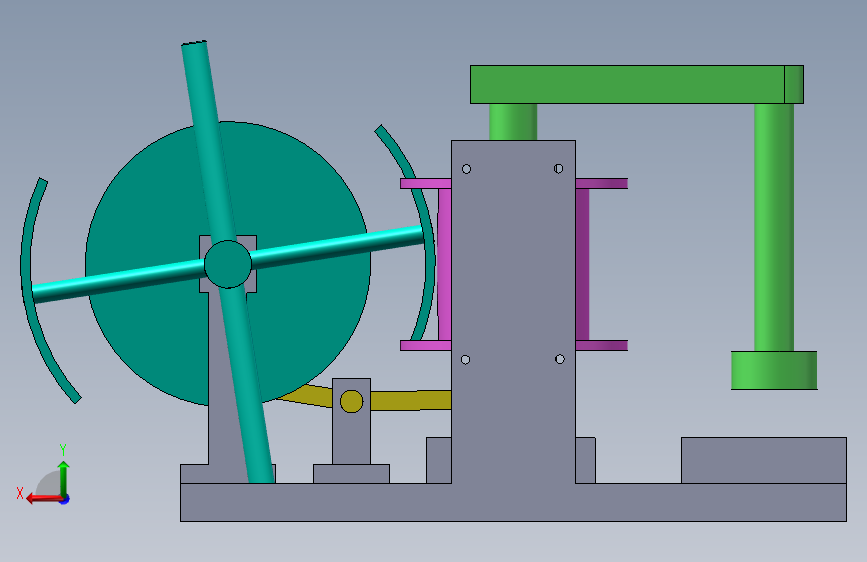
Task: Select the lower purple flange right of housing
Action: tap(602, 346)
